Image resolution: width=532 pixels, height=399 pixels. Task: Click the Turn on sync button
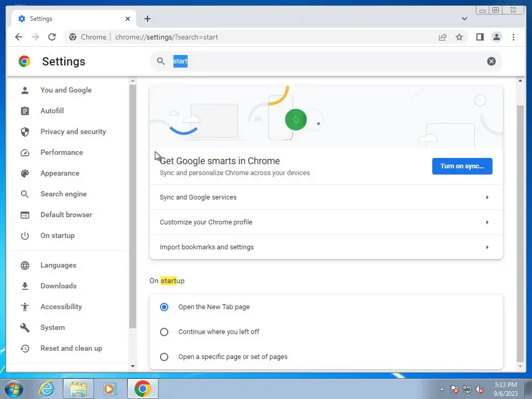462,166
